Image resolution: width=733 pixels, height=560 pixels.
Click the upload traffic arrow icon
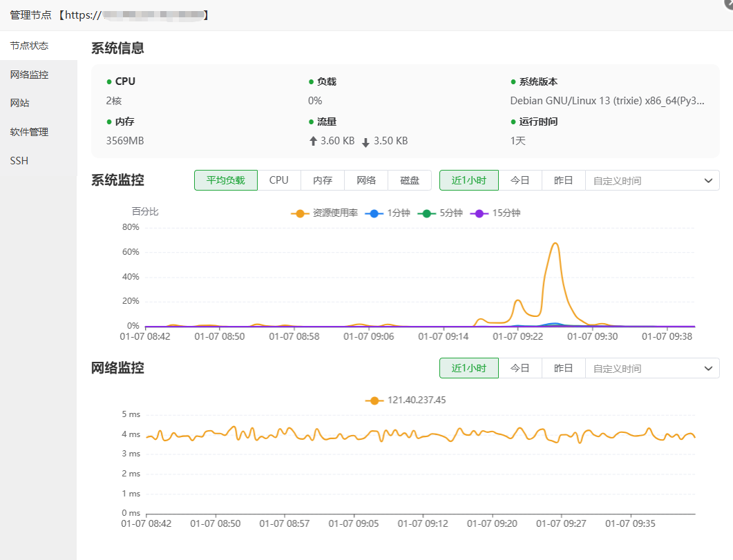point(314,142)
